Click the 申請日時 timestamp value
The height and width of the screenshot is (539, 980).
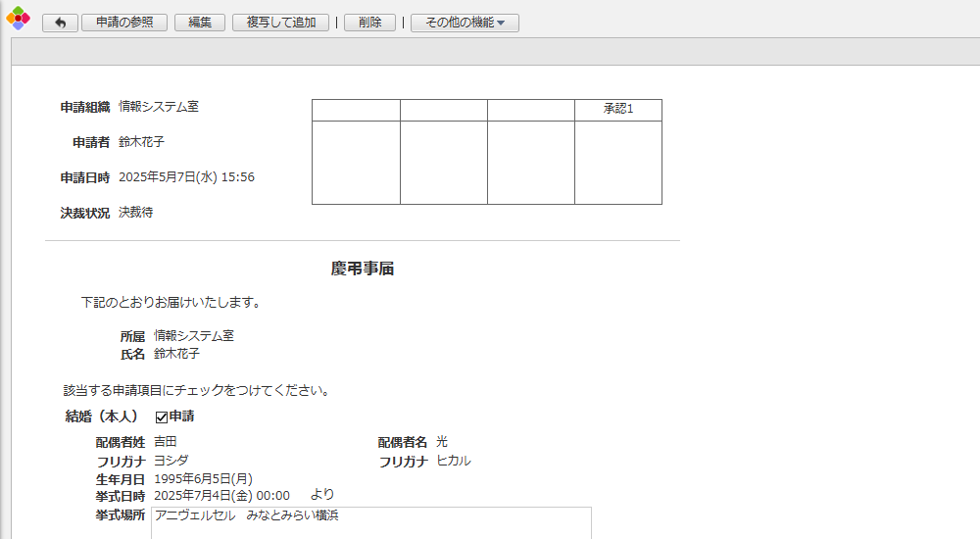pyautogui.click(x=186, y=177)
